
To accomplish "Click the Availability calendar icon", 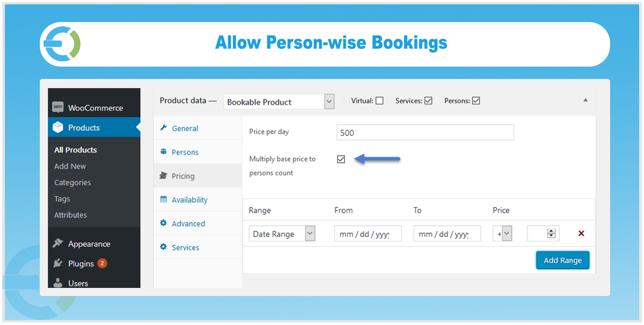I will pos(164,200).
